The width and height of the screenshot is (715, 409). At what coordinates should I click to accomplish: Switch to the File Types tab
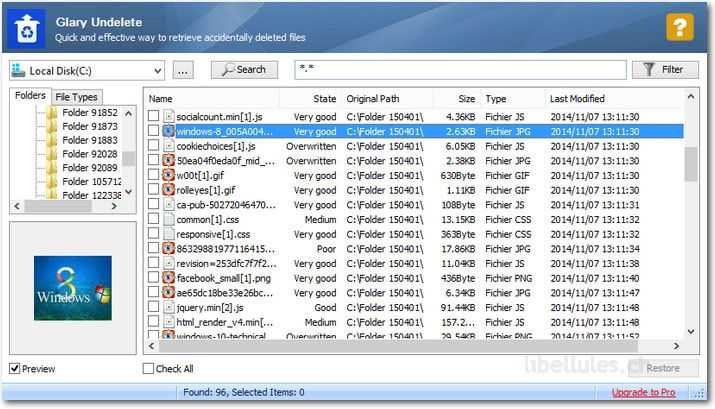77,97
